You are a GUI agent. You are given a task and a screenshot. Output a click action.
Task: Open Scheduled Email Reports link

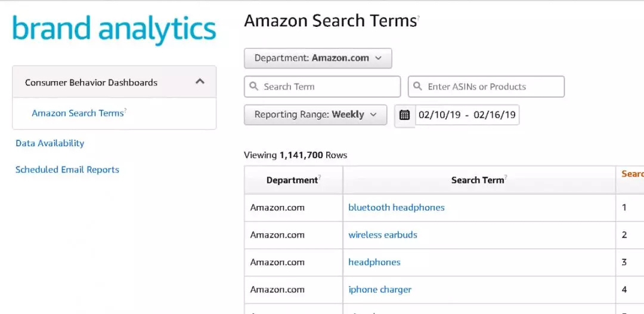(67, 170)
